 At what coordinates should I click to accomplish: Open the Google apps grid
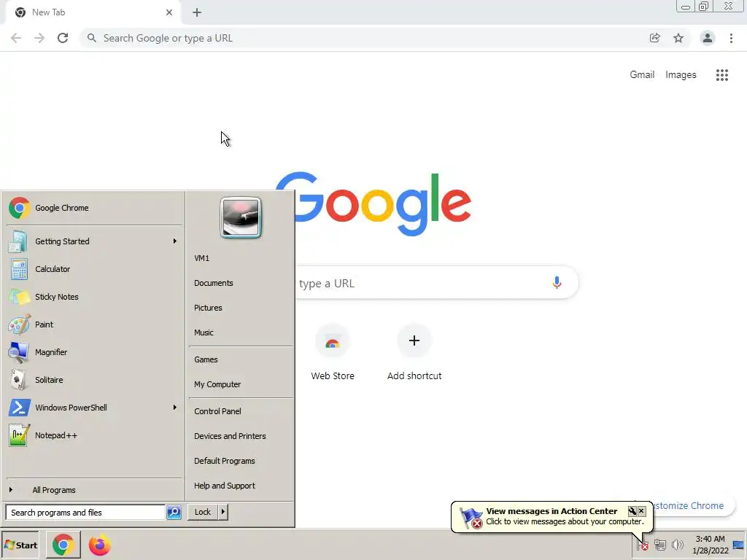pyautogui.click(x=722, y=75)
